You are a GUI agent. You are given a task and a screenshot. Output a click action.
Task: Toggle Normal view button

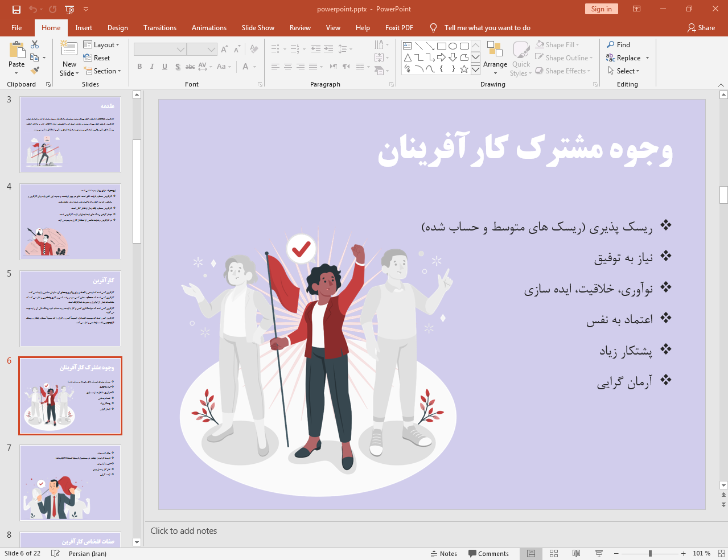[x=531, y=553]
